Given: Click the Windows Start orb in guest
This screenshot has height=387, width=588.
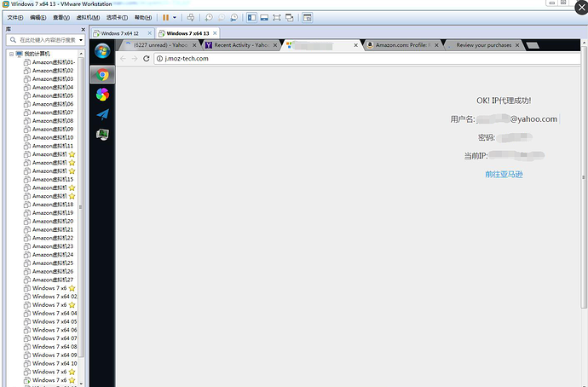Looking at the screenshot, I should pos(102,51).
